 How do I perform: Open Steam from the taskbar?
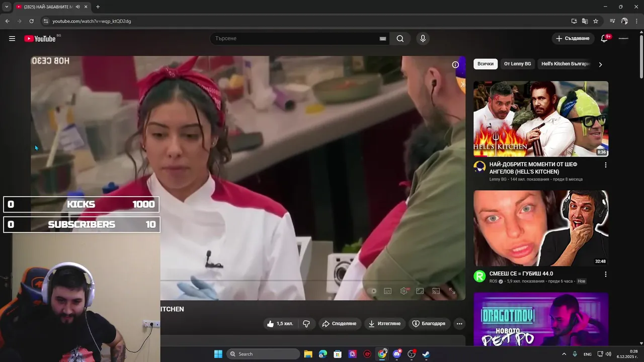pyautogui.click(x=426, y=354)
